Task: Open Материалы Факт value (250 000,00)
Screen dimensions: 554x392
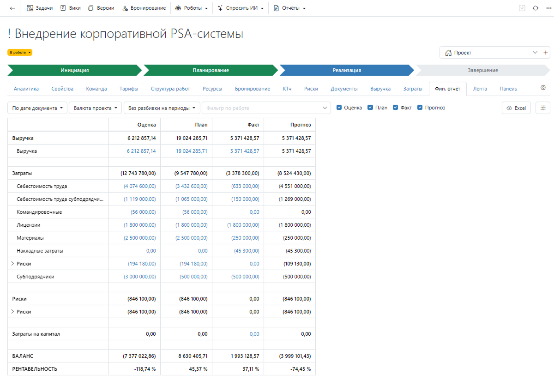Action: pos(245,238)
